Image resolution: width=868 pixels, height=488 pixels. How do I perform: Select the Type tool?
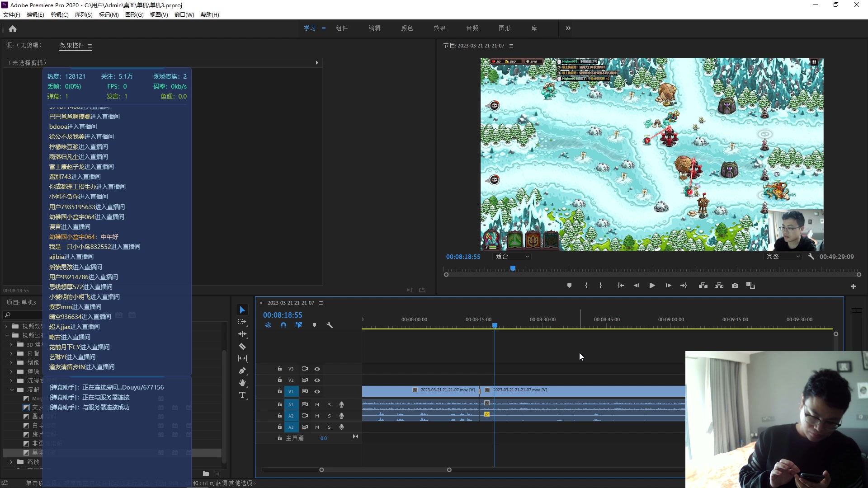point(242,395)
